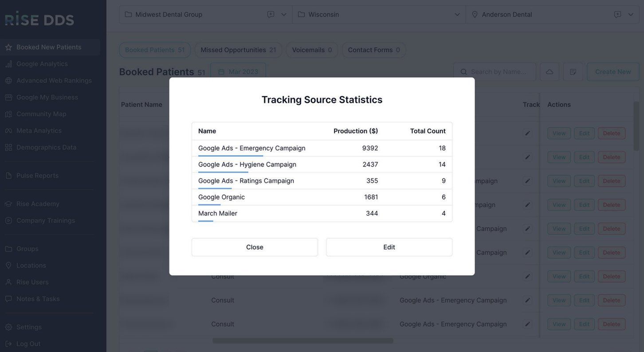Screen dimensions: 644x352
Task: Click the Google My Business store icon
Action: (8, 97)
